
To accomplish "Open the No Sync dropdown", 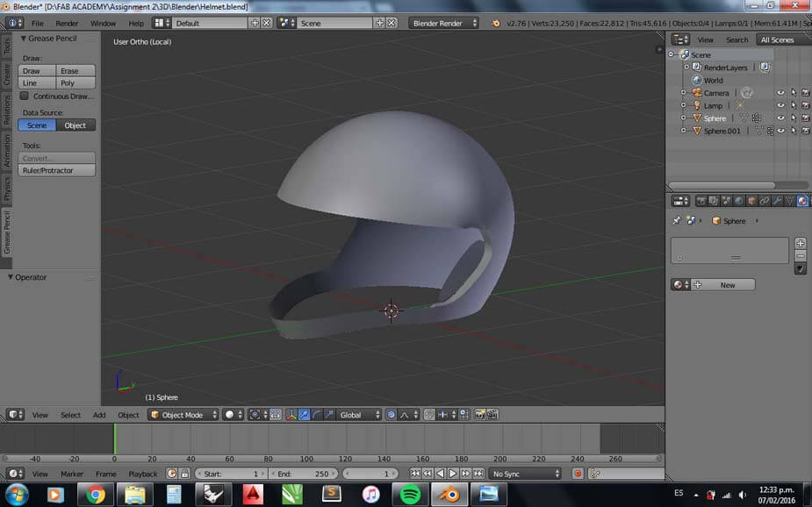I will click(525, 474).
